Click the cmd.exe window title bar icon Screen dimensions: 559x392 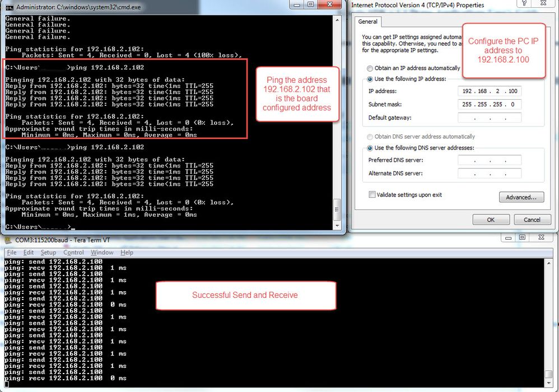point(10,7)
